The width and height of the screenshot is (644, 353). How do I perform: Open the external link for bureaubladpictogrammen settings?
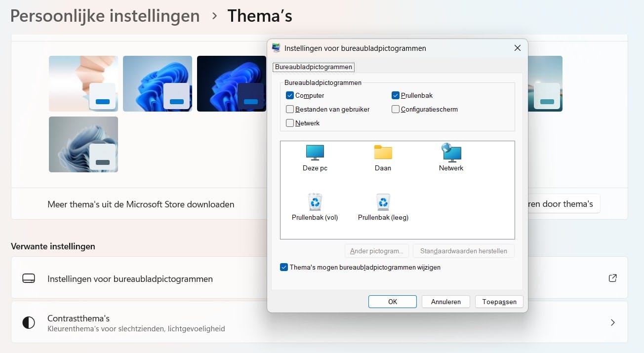coord(612,277)
